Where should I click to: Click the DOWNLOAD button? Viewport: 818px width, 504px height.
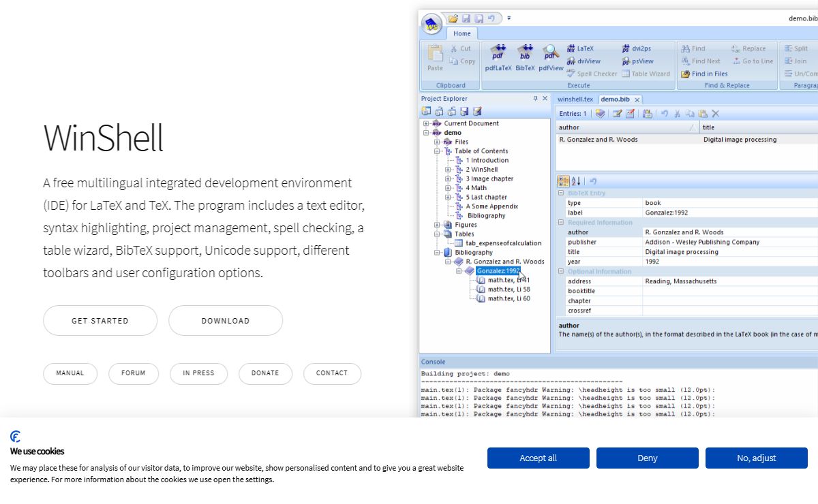[226, 321]
